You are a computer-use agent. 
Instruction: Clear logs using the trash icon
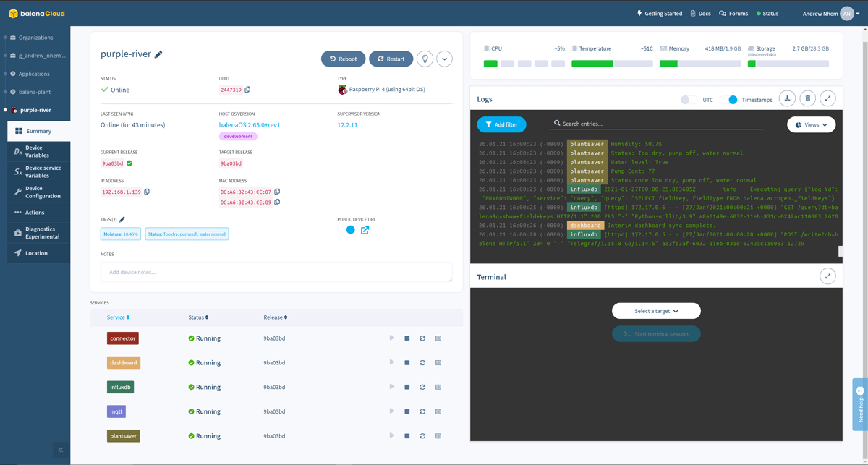tap(807, 99)
